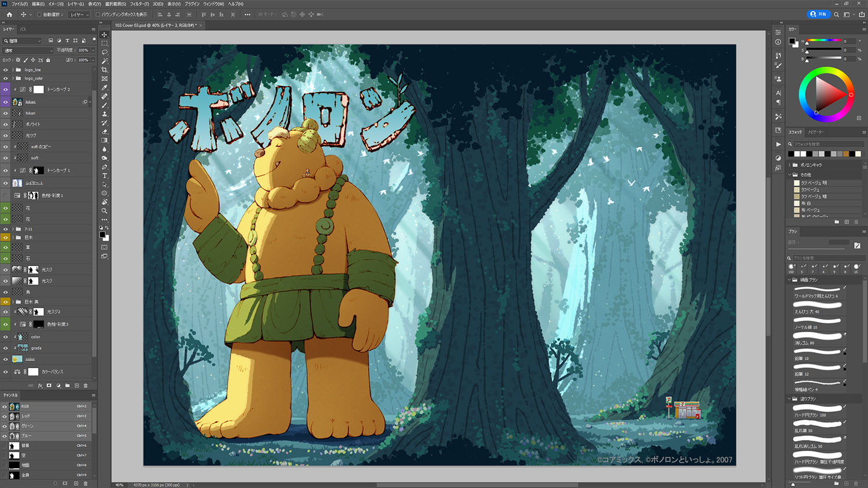Select the RGB channel row
Screen dimensions: 868x488
click(x=46, y=406)
